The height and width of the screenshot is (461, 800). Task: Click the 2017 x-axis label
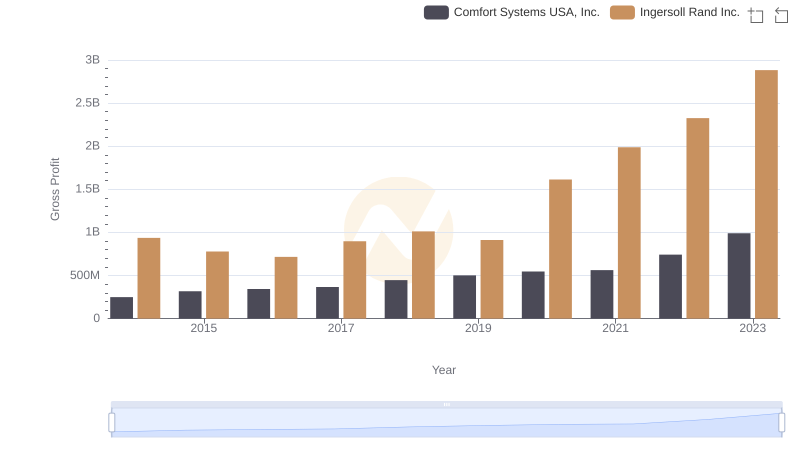(341, 328)
